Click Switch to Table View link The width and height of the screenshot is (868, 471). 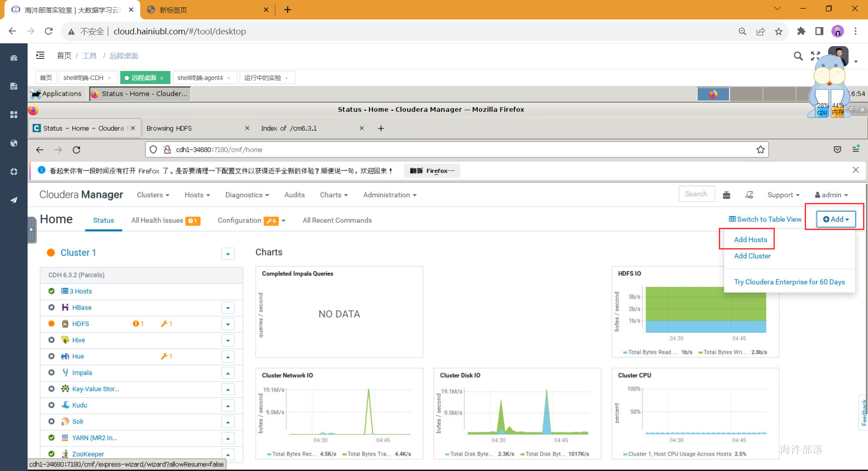coord(765,219)
